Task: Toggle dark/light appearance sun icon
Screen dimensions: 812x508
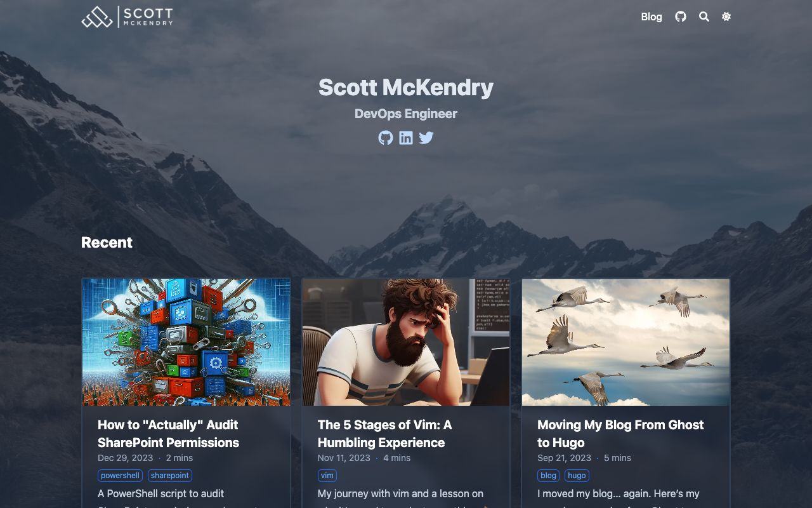Action: point(726,17)
